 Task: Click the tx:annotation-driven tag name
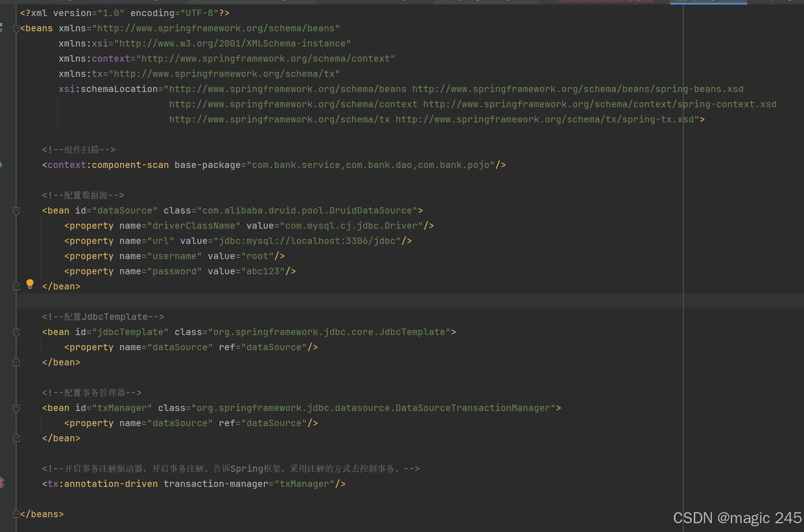pyautogui.click(x=103, y=484)
